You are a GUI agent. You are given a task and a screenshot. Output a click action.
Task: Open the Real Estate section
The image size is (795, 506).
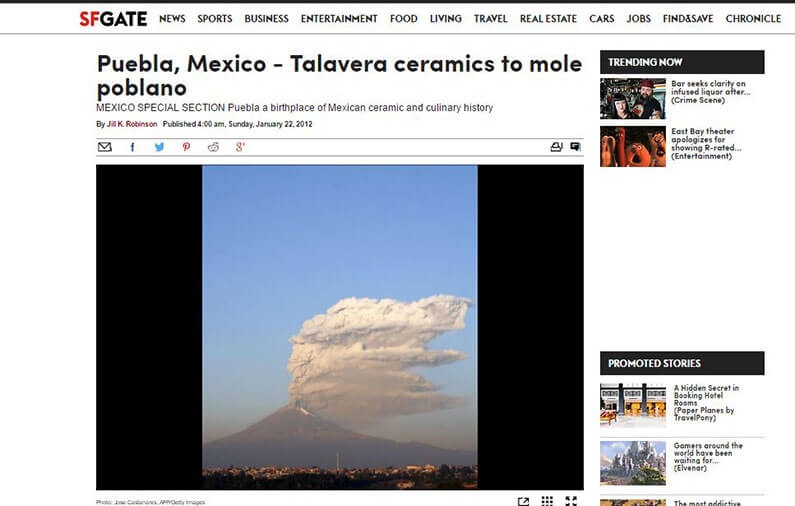coord(549,19)
